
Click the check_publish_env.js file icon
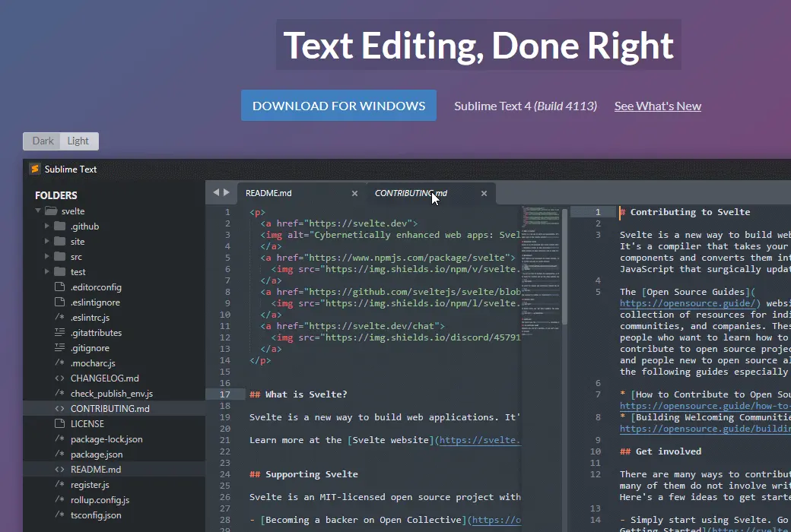(x=59, y=394)
